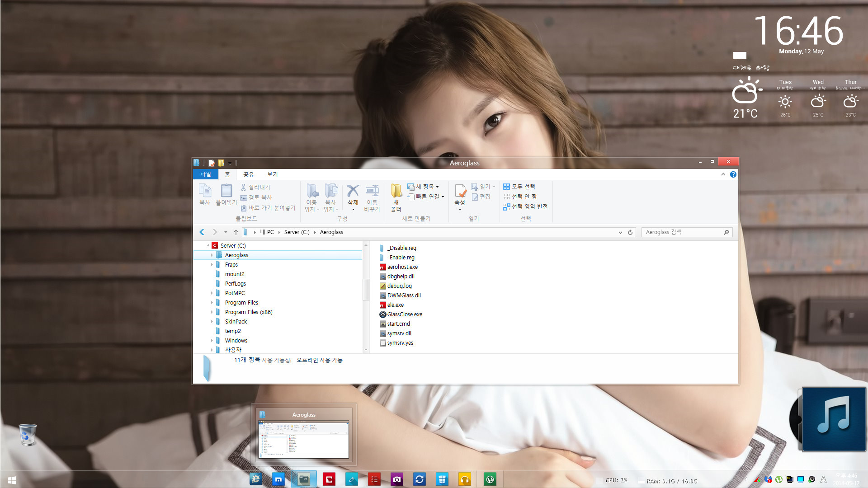Click 모두 선택 (Select all)
This screenshot has width=868, height=488.
(x=519, y=187)
